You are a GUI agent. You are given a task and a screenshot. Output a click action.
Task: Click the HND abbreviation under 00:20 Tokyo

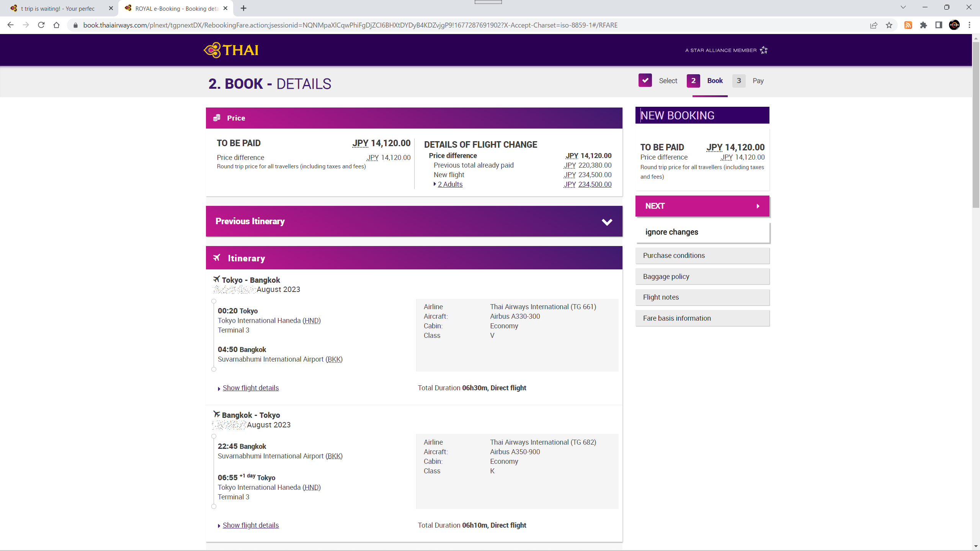click(x=312, y=320)
